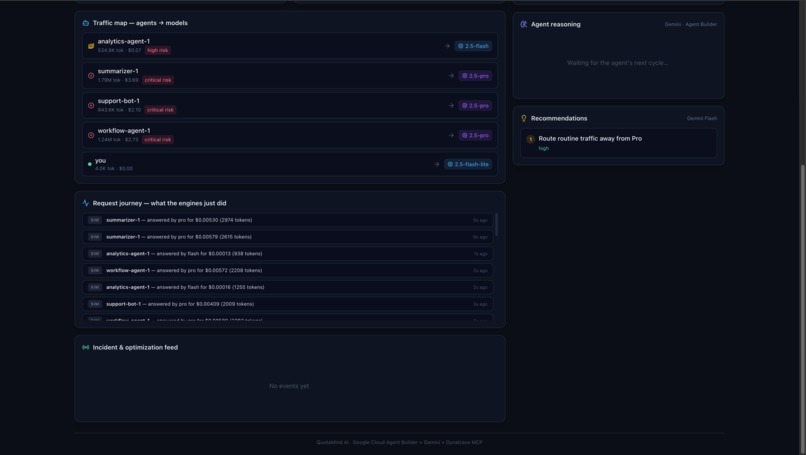Click the journey entry analytics-agent-1 answered for $0.00013
Screen dimensions: 806x455
pyautogui.click(x=288, y=253)
